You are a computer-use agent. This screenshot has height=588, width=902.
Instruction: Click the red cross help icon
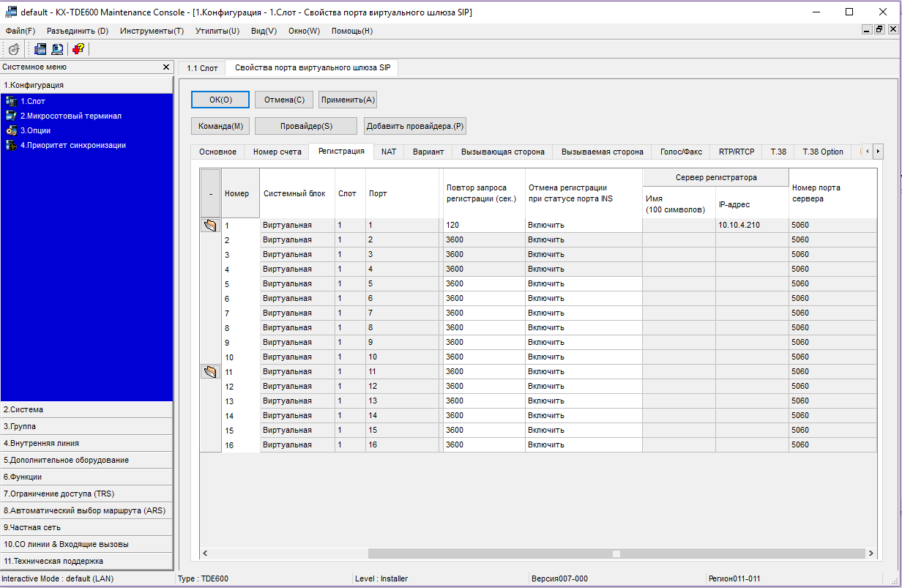(x=78, y=49)
